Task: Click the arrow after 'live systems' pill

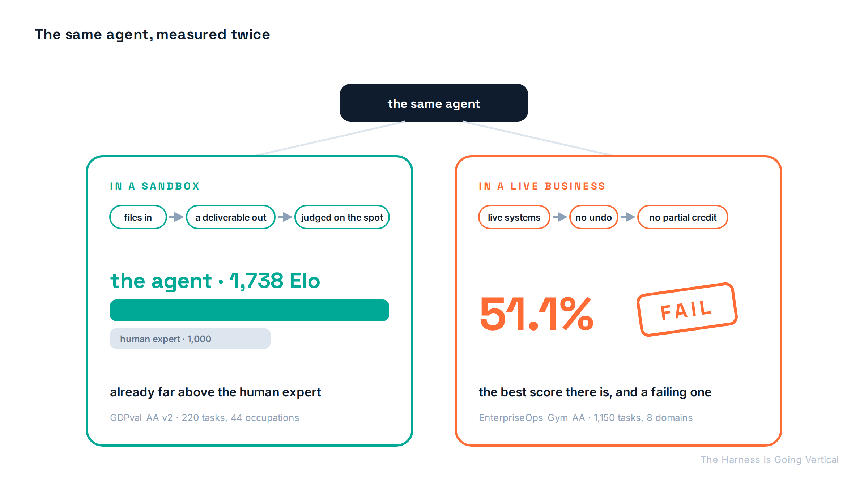Action: (x=560, y=217)
